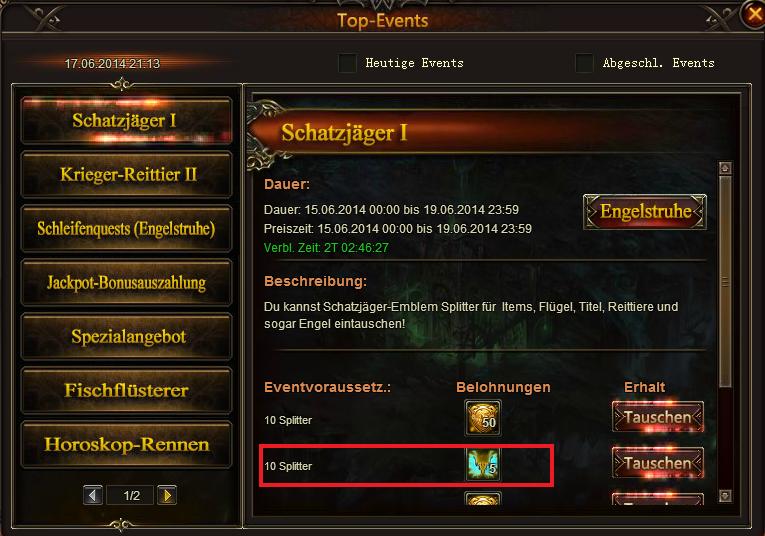Open the Jackpot-Bonusauszahlung event
The width and height of the screenshot is (765, 536).
[126, 283]
